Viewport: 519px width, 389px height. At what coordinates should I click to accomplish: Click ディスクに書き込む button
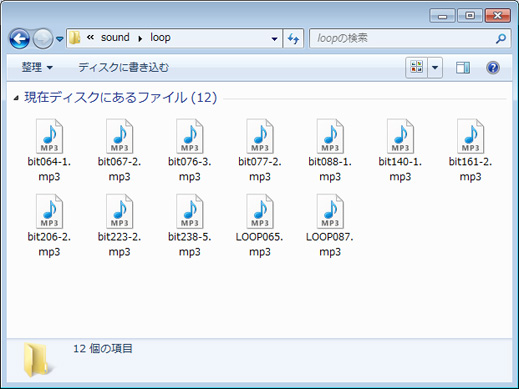[124, 68]
